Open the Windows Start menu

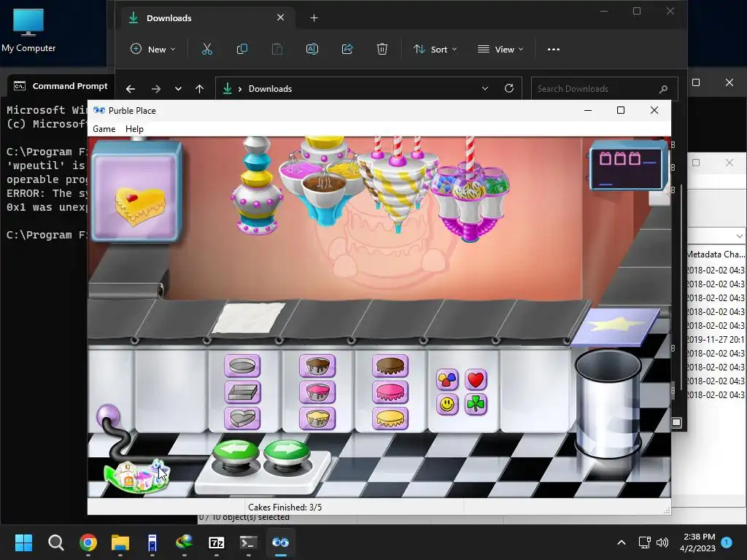tap(23, 542)
